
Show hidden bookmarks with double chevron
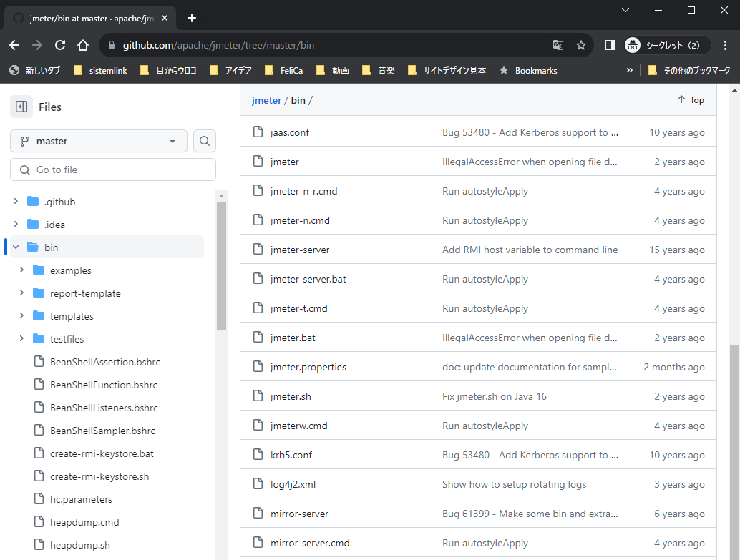tap(629, 70)
